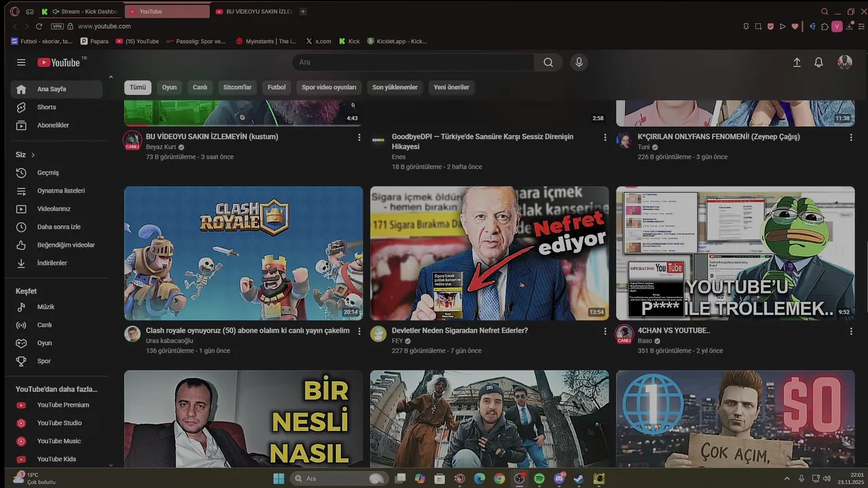
Task: Open Spotify from the taskbar
Action: tap(539, 479)
